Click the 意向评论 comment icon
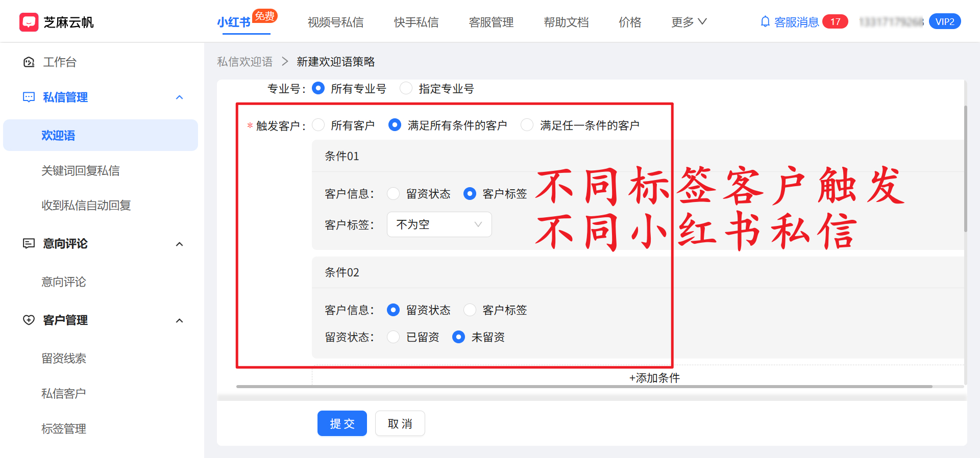This screenshot has width=980, height=458. click(29, 244)
